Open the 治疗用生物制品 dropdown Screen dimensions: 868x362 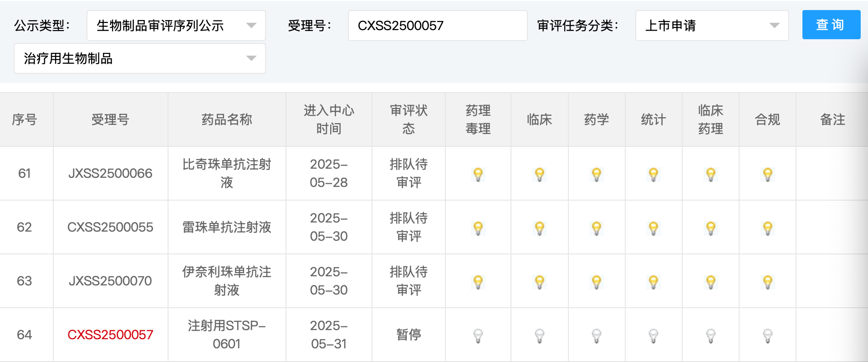[x=139, y=58]
